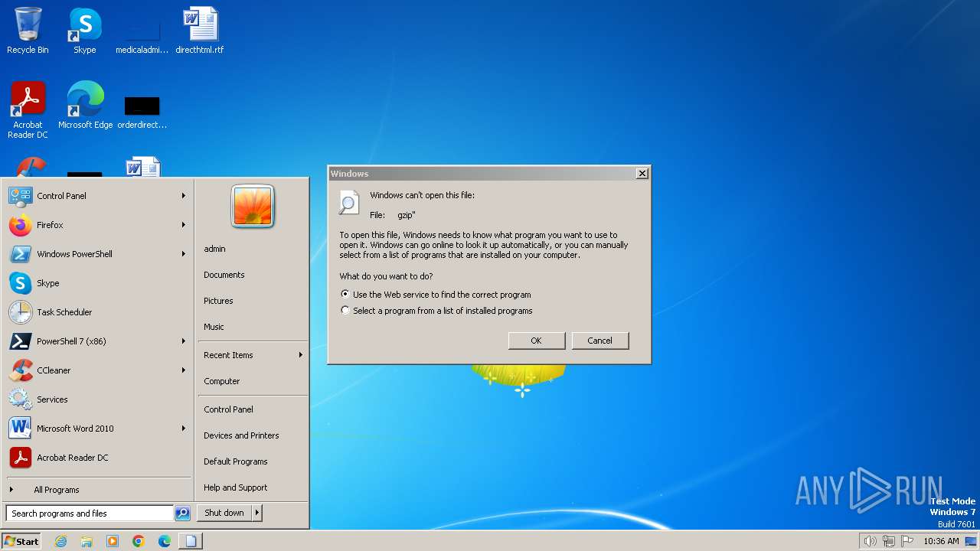Click the Start button
This screenshot has height=551, width=980.
(21, 541)
